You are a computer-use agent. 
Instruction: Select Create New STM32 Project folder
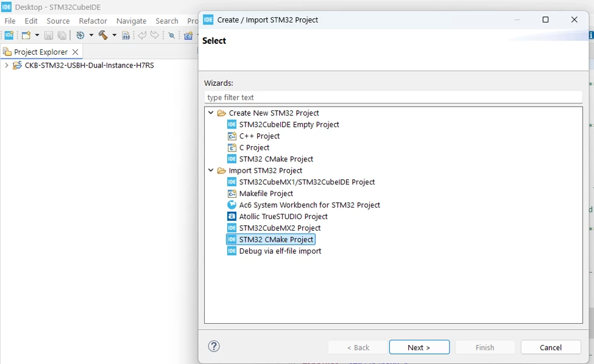(x=274, y=113)
